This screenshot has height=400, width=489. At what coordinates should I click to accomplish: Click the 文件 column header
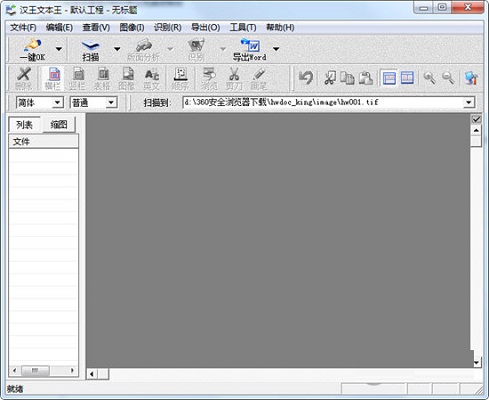pyautogui.click(x=43, y=141)
